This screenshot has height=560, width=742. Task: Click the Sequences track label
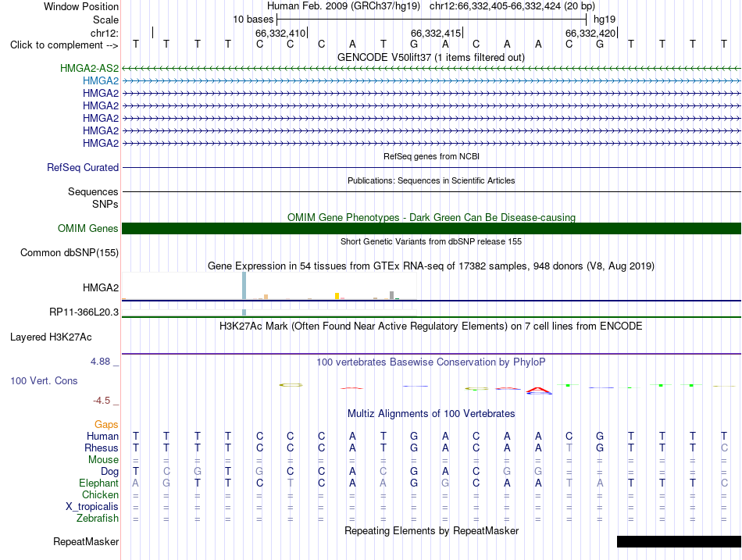(x=93, y=191)
